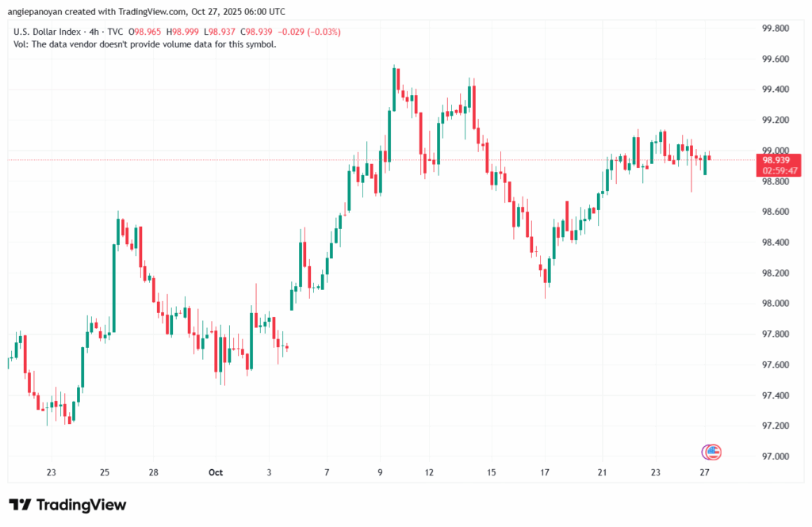
Task: Click the TradingView logo at bottom left
Action: tap(67, 505)
